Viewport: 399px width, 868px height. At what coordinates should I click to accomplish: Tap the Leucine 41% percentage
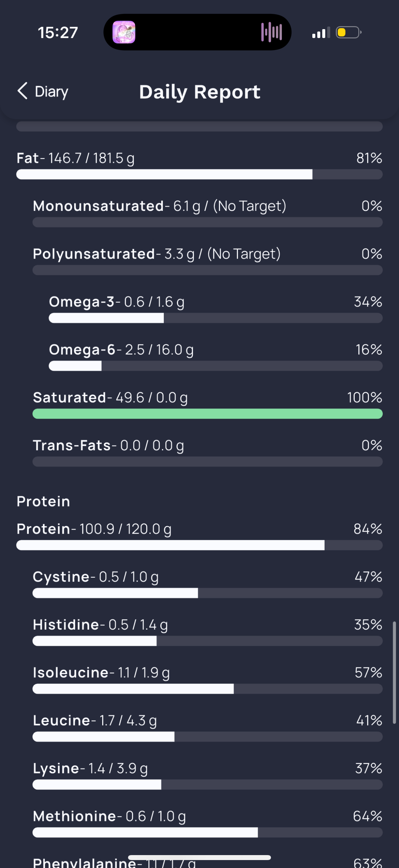[x=369, y=720]
